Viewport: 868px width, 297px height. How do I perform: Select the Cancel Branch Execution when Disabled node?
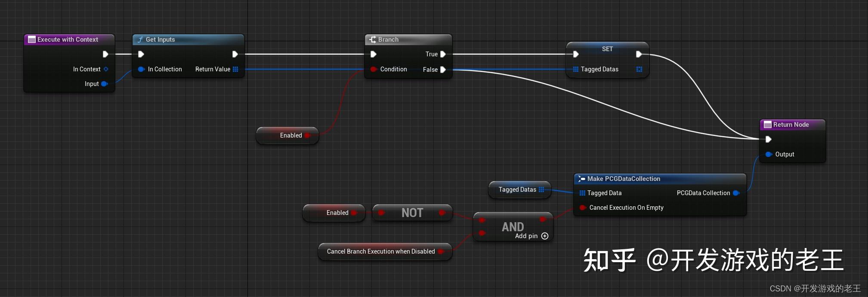[385, 251]
